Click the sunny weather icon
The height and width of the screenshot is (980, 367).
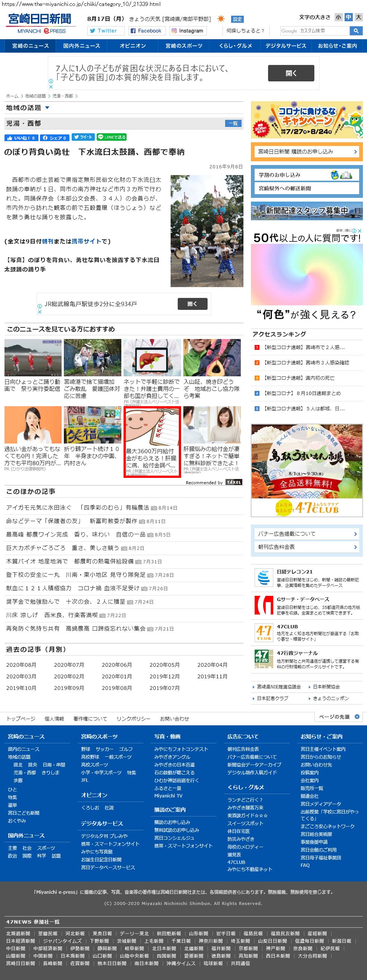(221, 19)
